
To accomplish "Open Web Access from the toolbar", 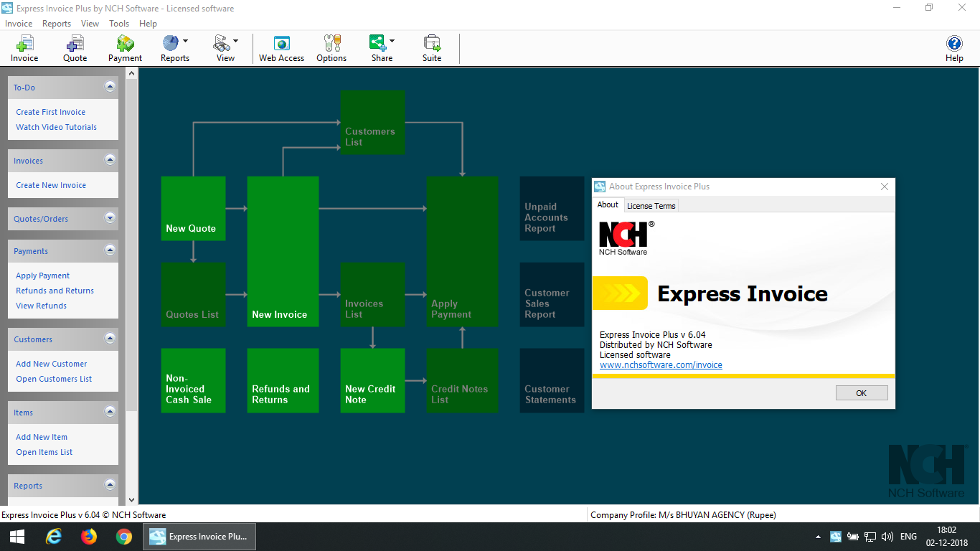I will coord(281,48).
